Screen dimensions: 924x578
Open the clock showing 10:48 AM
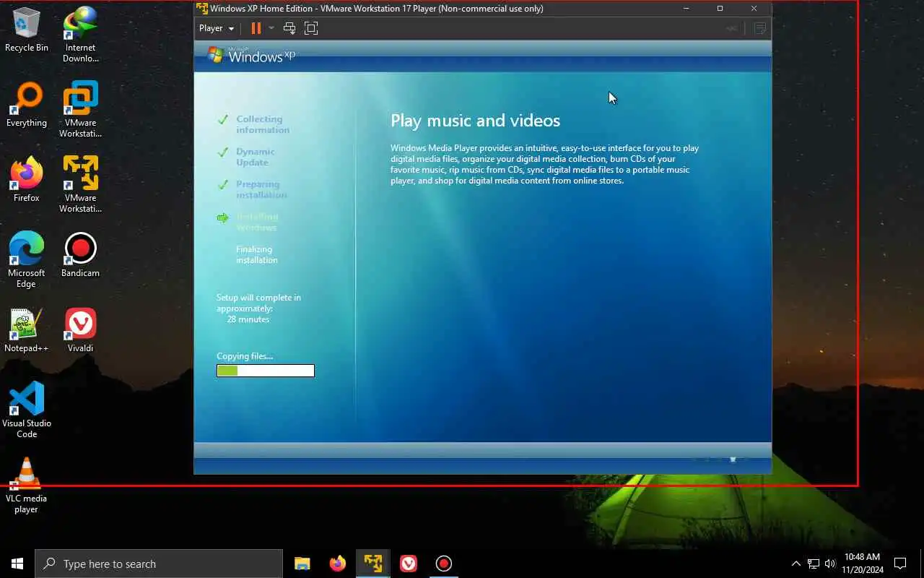click(x=863, y=564)
